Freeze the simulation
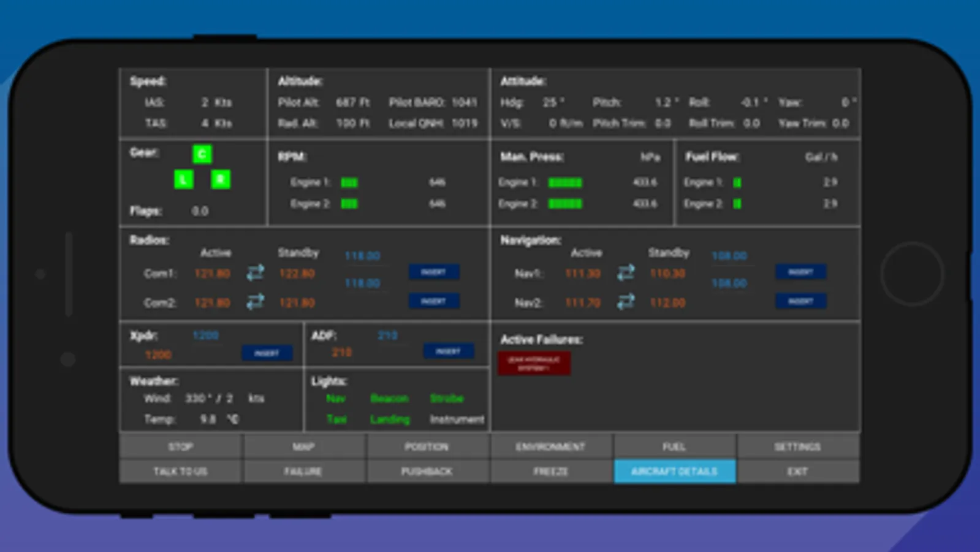 click(x=550, y=472)
